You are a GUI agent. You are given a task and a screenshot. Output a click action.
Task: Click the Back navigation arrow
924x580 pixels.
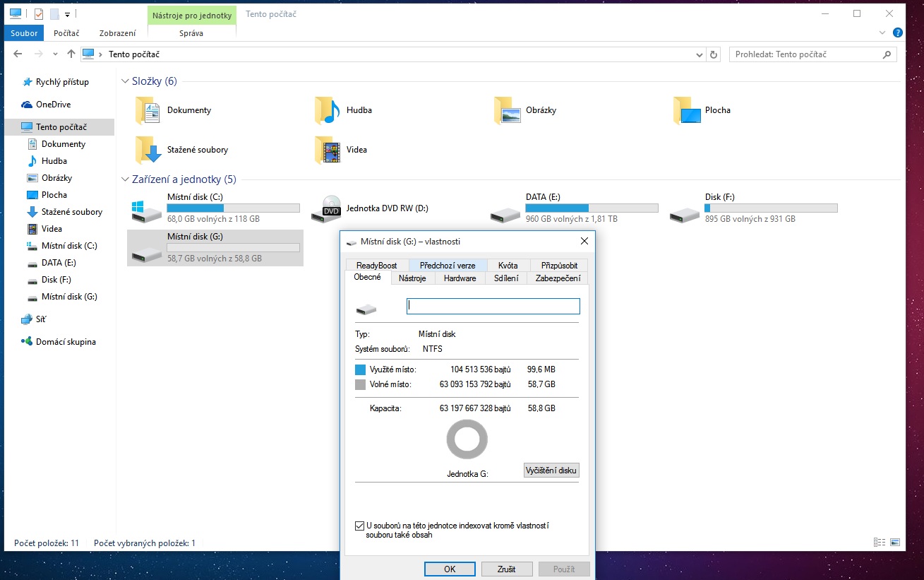tap(18, 54)
